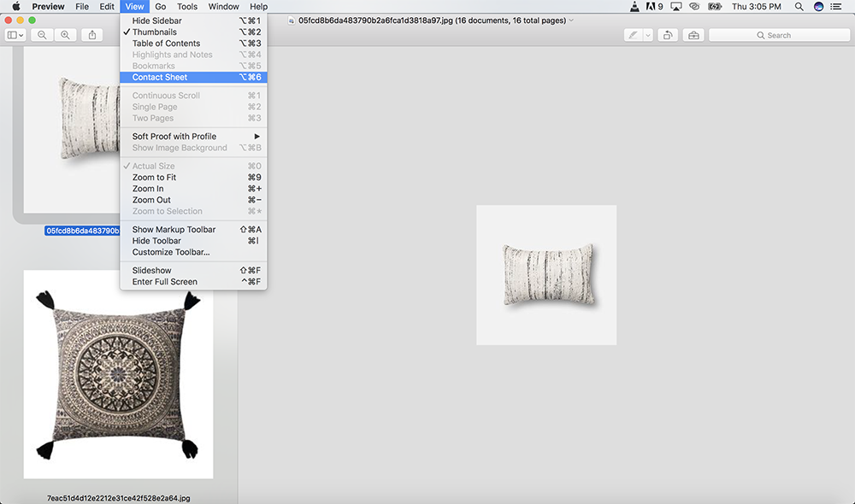
Task: Start Slideshow from View menu
Action: (193, 270)
